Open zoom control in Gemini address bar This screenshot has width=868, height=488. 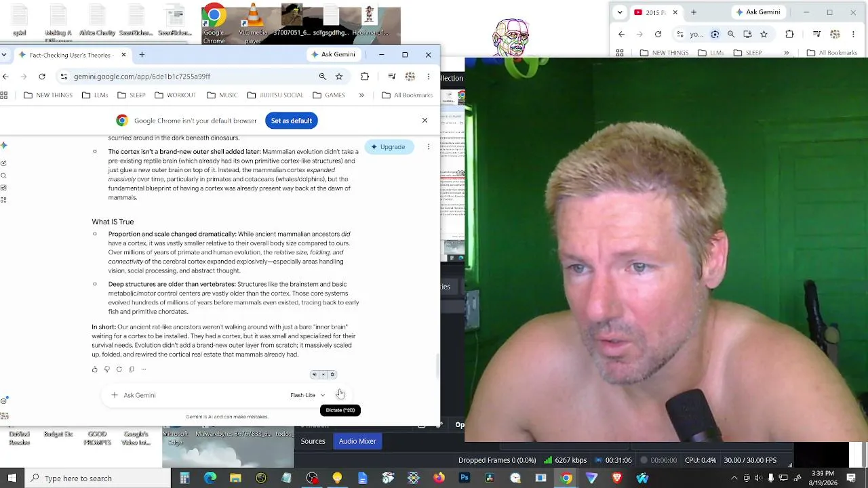click(323, 77)
